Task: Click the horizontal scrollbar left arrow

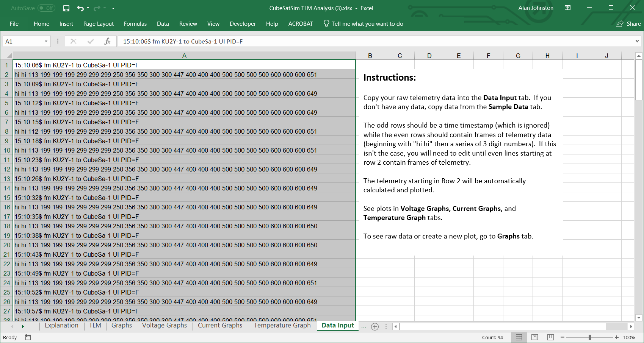Action: [396, 326]
